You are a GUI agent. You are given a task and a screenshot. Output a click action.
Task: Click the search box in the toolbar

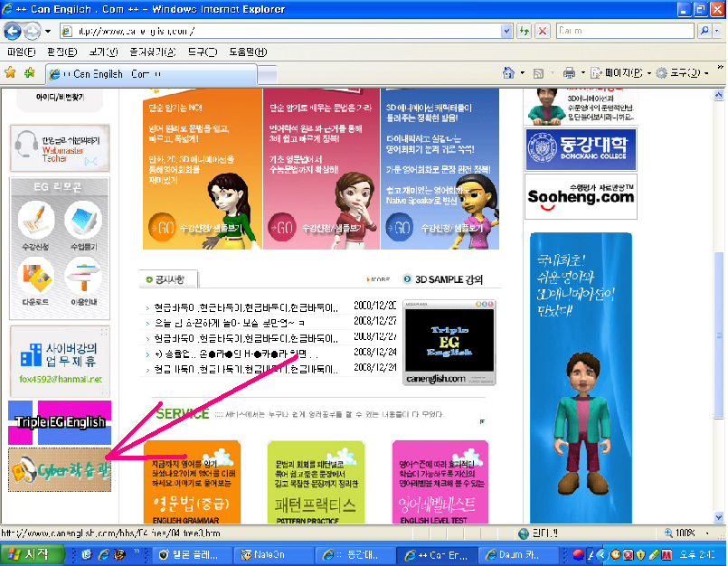[x=626, y=31]
